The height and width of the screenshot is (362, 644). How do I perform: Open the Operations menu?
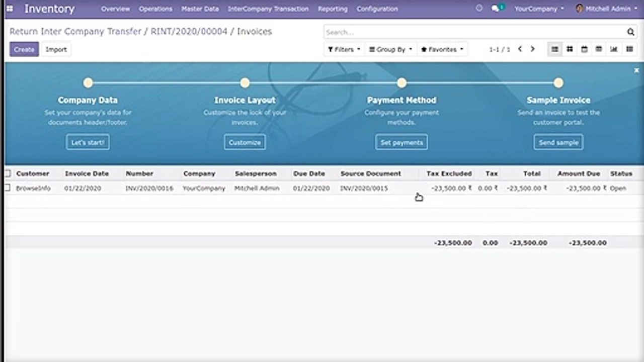tap(155, 9)
